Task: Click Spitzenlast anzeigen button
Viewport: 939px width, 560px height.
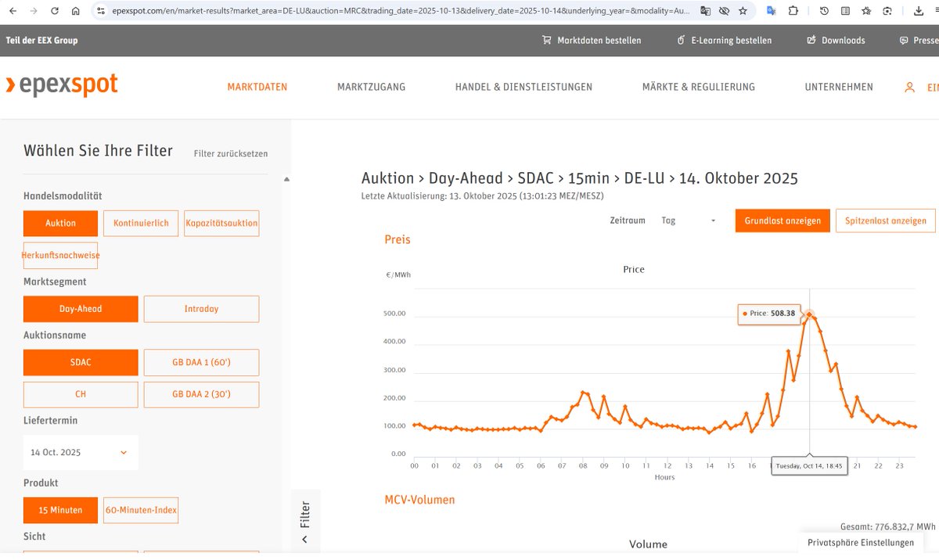Action: (886, 221)
